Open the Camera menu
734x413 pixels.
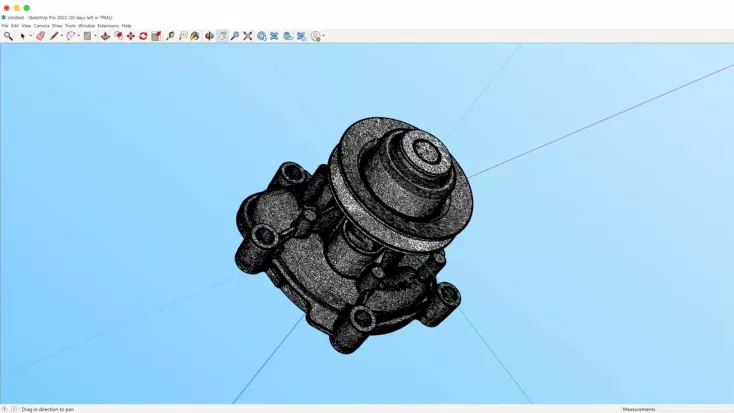pyautogui.click(x=41, y=26)
